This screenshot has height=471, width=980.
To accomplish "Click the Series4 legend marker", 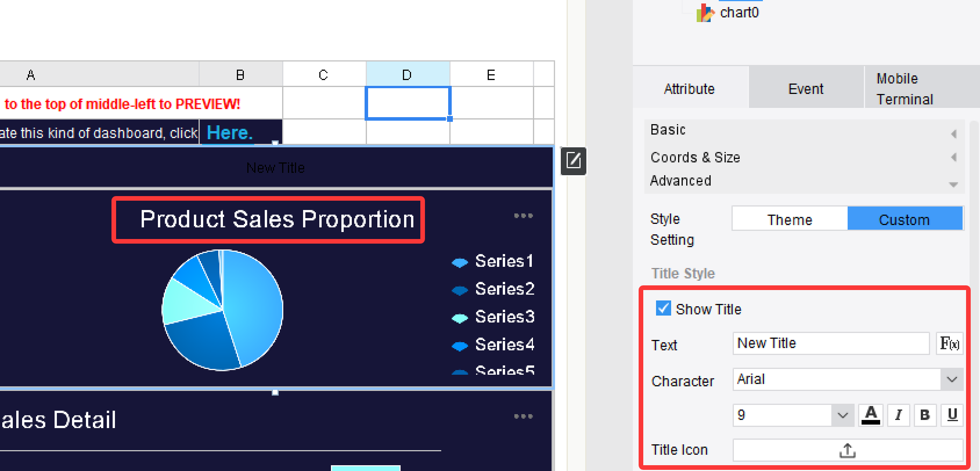I will [460, 346].
